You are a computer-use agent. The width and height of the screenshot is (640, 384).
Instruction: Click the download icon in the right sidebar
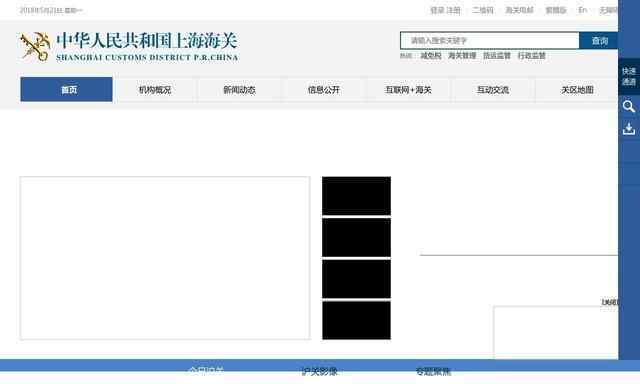[629, 129]
